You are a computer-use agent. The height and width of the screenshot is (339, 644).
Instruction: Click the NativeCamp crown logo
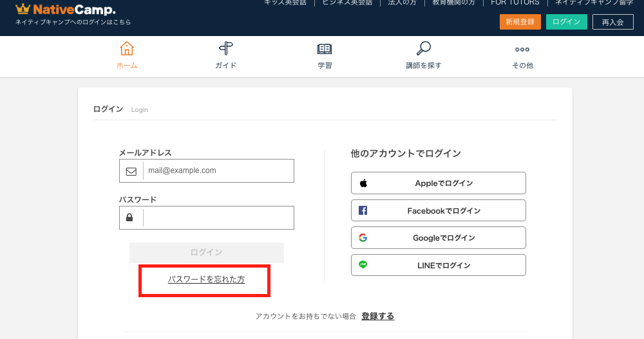coord(23,9)
